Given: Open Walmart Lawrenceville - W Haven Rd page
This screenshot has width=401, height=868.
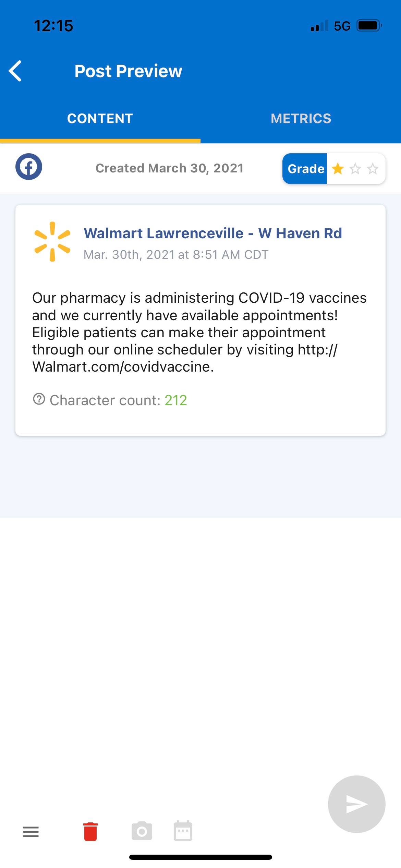Looking at the screenshot, I should (213, 233).
